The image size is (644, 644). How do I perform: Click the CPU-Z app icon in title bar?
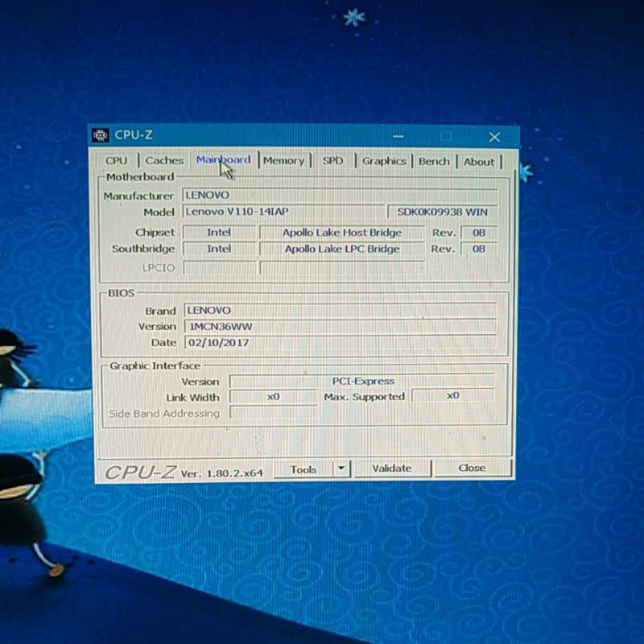point(101,135)
